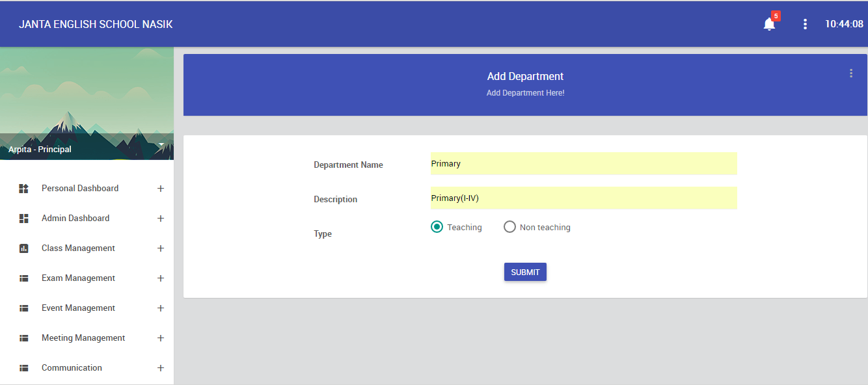Select the Teaching radio button
868x385 pixels.
tap(437, 227)
